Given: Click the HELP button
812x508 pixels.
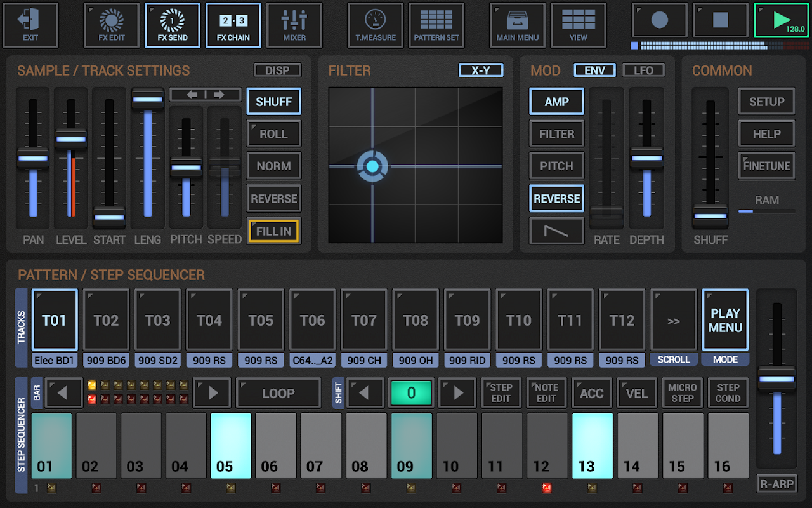Looking at the screenshot, I should coord(766,134).
